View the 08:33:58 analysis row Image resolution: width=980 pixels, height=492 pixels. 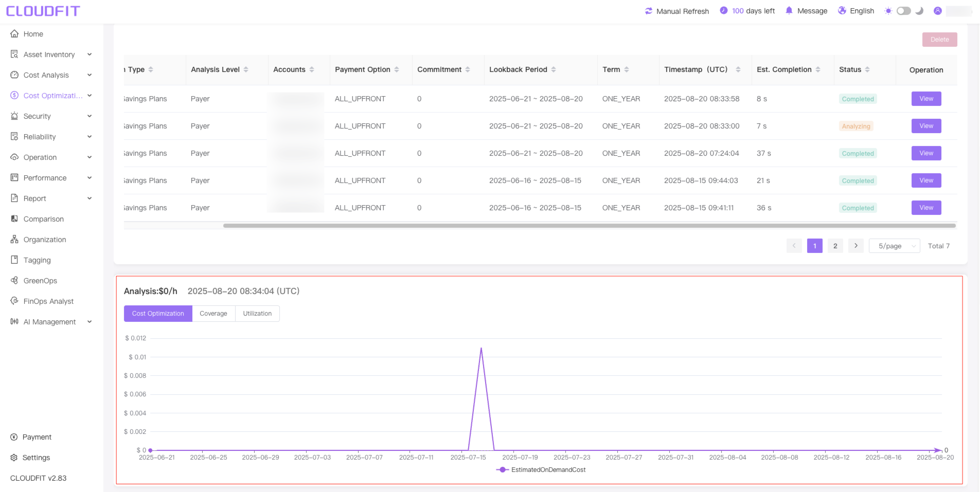(926, 99)
